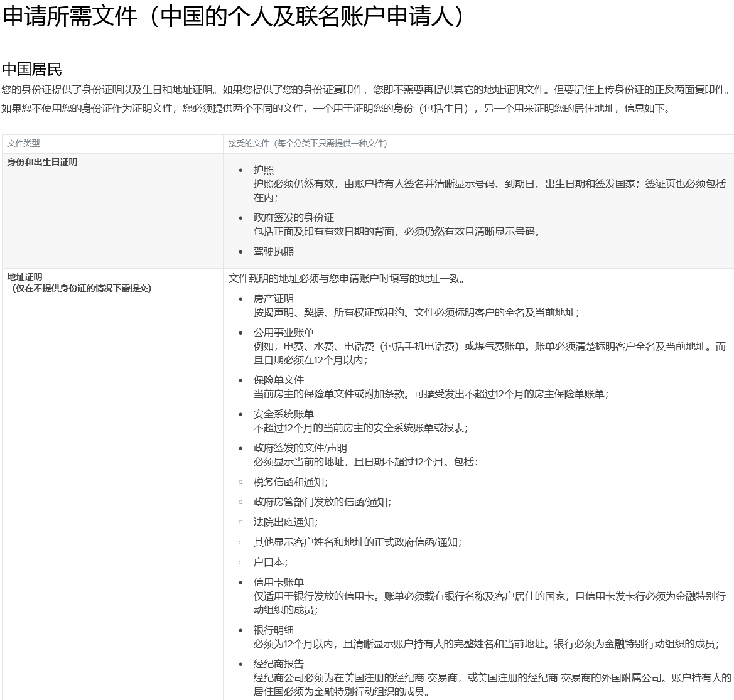
Task: Click 其他显示客户姓名和地址的正式政府信函 sub-item
Action: point(358,542)
